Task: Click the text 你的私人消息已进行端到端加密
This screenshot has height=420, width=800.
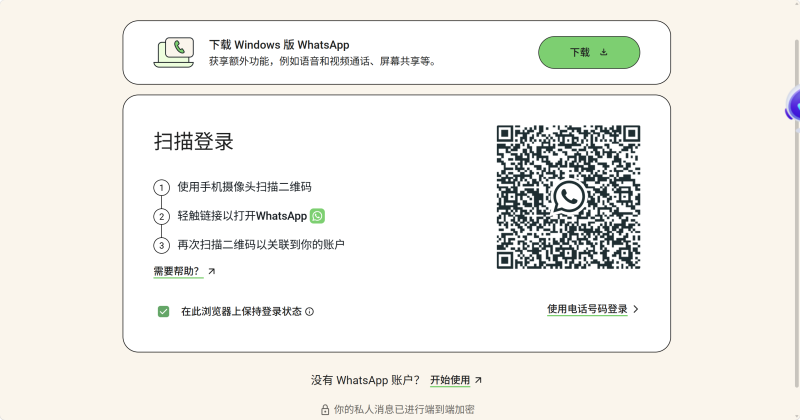Action: (404, 410)
